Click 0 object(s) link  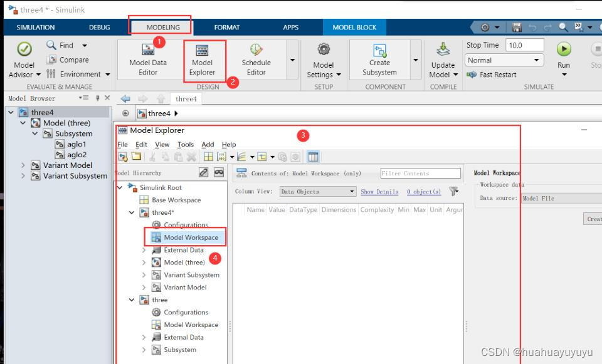(424, 192)
